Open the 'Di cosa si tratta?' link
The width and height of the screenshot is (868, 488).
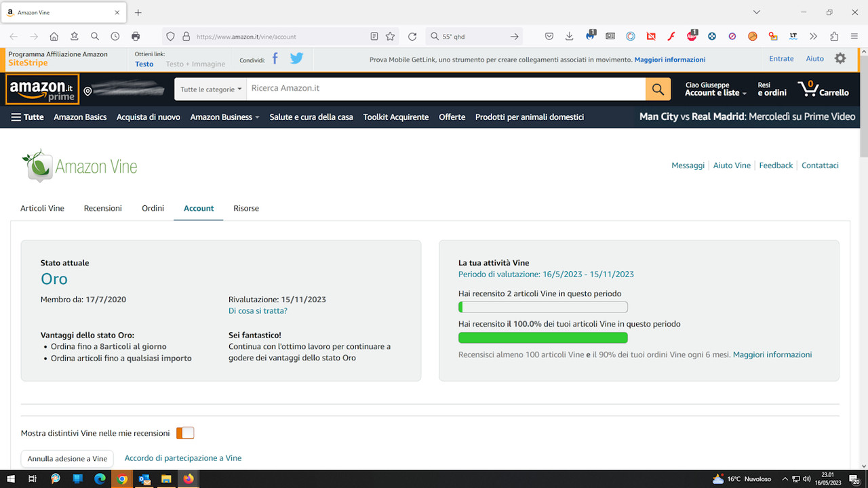coord(258,311)
